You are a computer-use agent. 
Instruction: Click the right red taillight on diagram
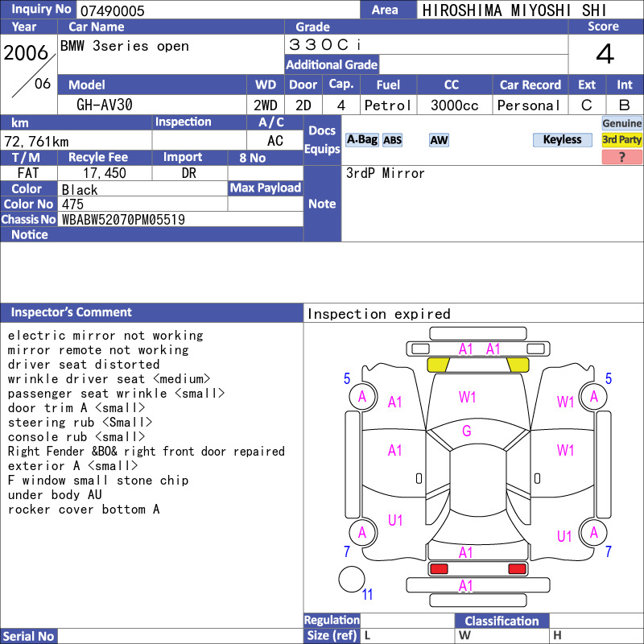pos(517,568)
